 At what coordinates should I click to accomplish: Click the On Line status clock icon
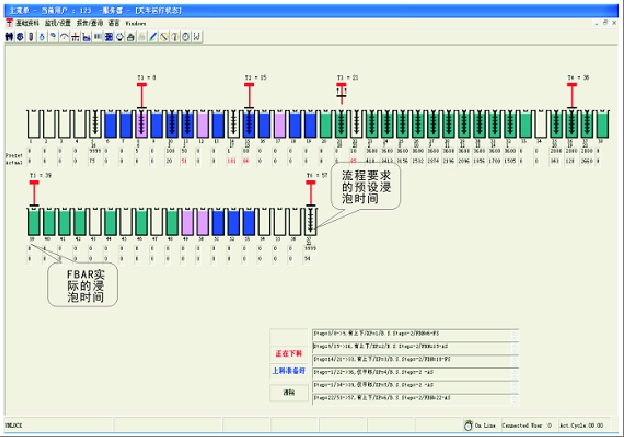pyautogui.click(x=468, y=425)
